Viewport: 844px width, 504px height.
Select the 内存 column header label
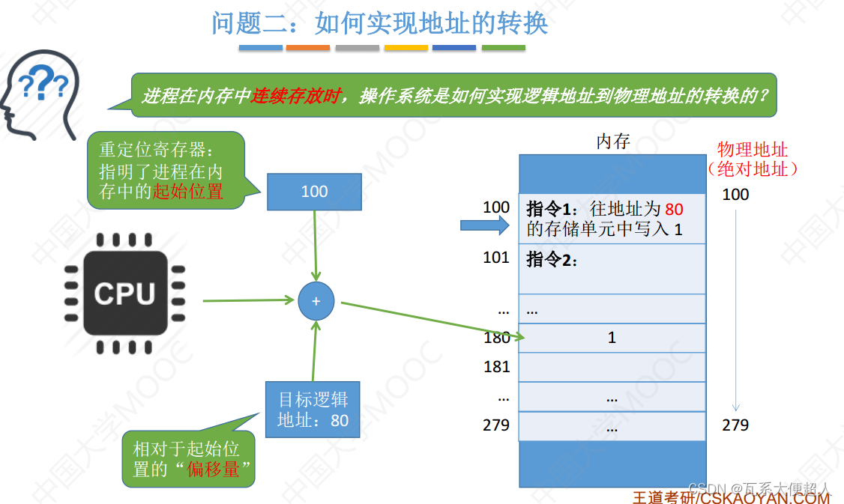612,141
